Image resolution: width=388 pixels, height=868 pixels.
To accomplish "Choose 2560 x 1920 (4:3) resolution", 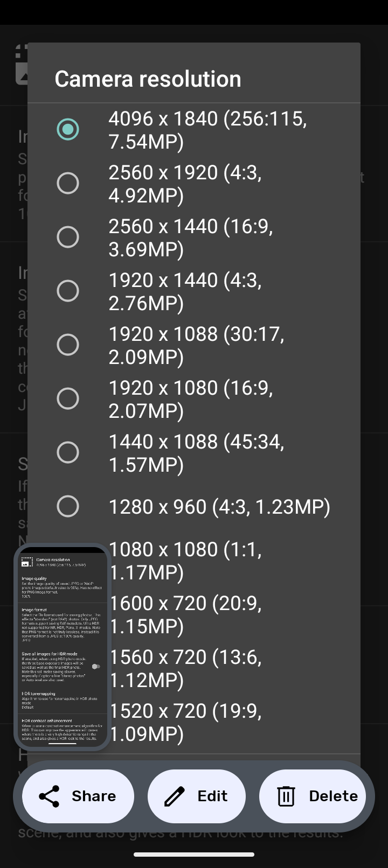I will (x=68, y=183).
